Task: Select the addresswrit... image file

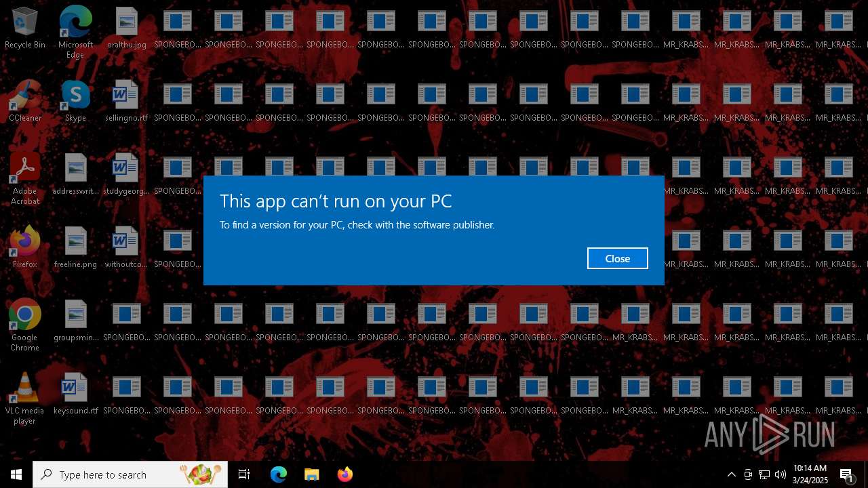Action: click(x=75, y=175)
